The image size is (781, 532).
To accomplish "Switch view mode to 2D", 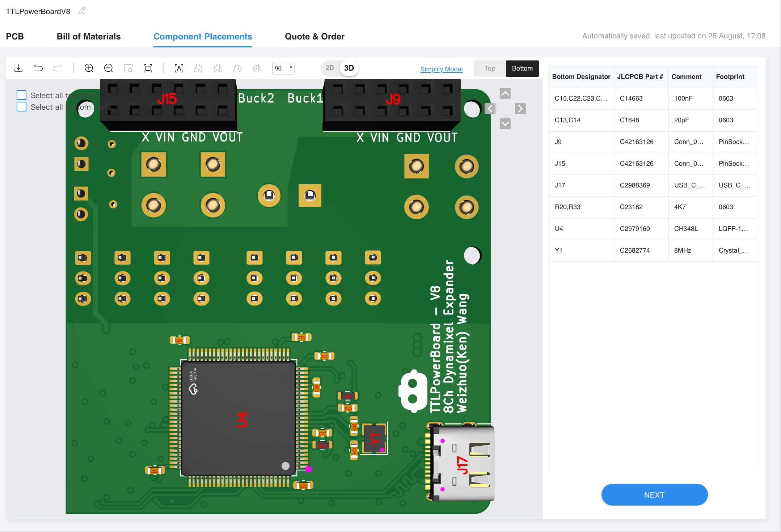I will click(x=329, y=68).
